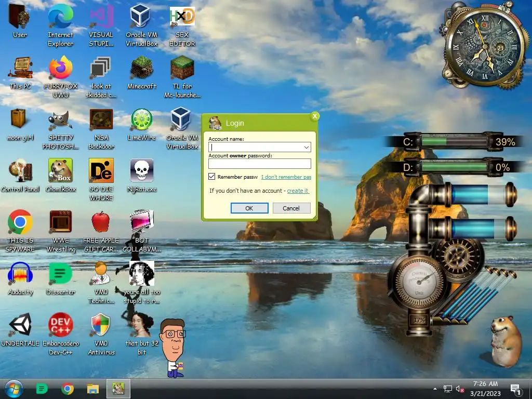Select the VISUAL STUPI... desktop shortcut
Screen dimensions: 532x399
(x=101, y=26)
